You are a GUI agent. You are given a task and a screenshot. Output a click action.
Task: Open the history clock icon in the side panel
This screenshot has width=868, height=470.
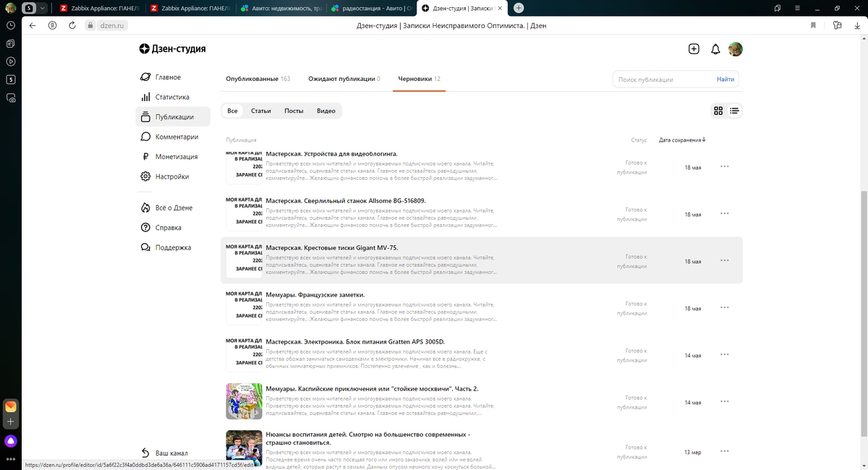pos(11,25)
